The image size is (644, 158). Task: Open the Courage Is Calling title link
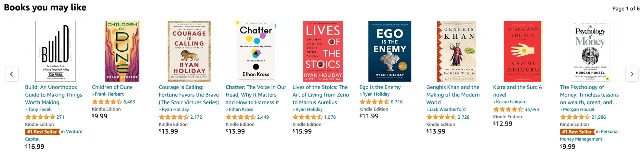point(189,95)
